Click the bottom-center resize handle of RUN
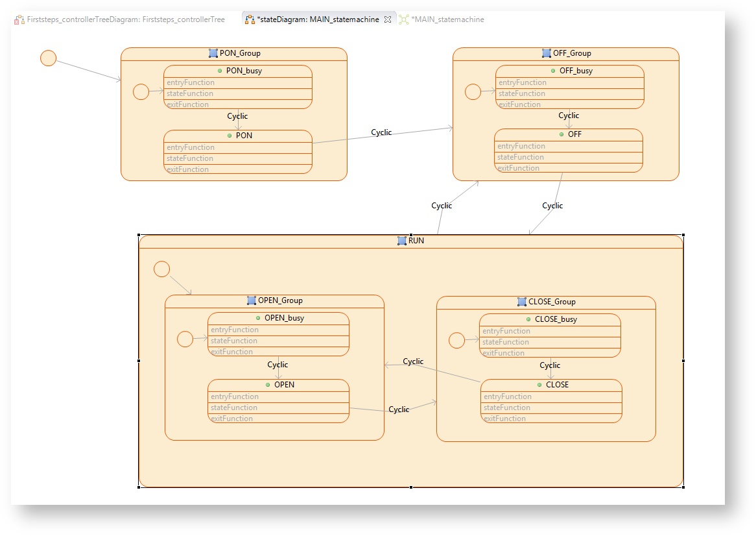Viewport: 756px width, 536px height. [x=411, y=487]
